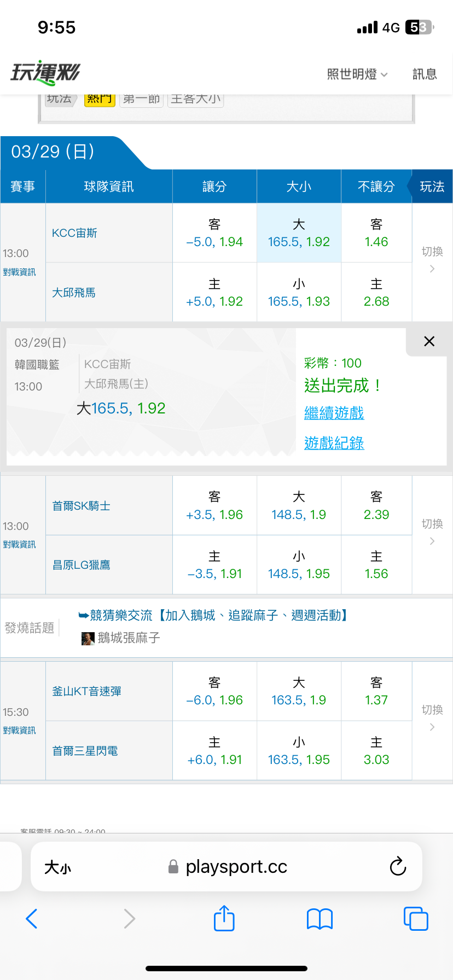This screenshot has width=453, height=980.
Task: Select the 大 165.5, 1.92 option
Action: tap(299, 234)
